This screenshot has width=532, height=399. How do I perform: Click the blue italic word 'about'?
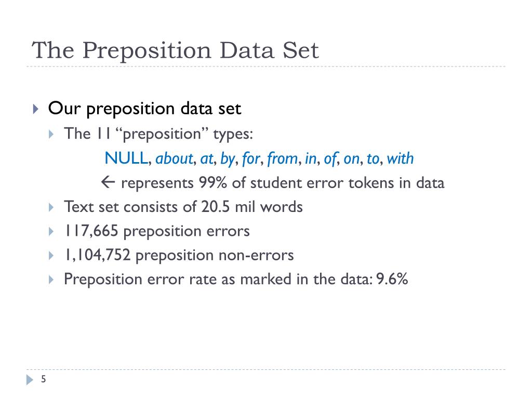174,158
